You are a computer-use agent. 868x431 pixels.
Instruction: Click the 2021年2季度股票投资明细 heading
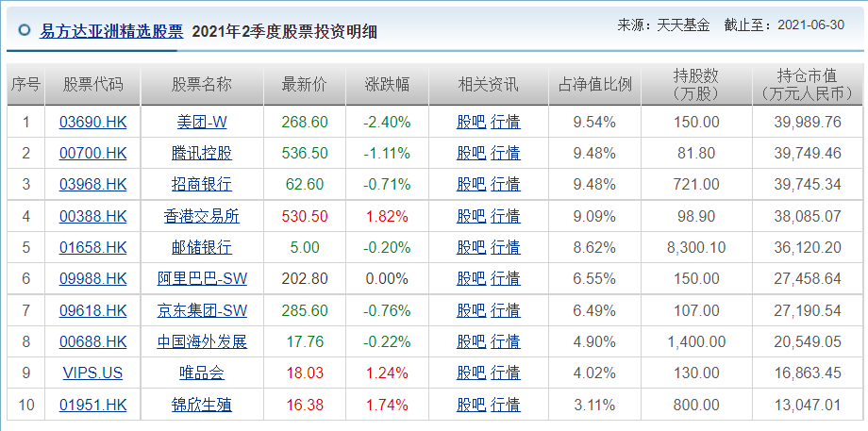[x=285, y=31]
